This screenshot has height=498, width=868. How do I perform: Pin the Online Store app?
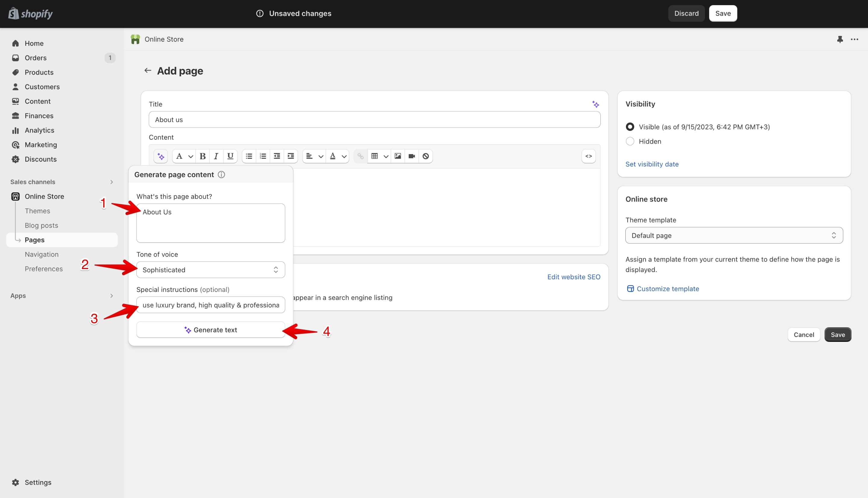840,39
